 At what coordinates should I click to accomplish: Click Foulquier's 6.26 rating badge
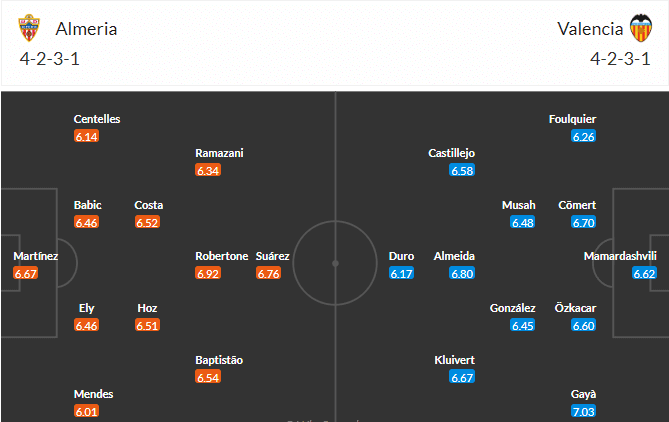coord(584,135)
